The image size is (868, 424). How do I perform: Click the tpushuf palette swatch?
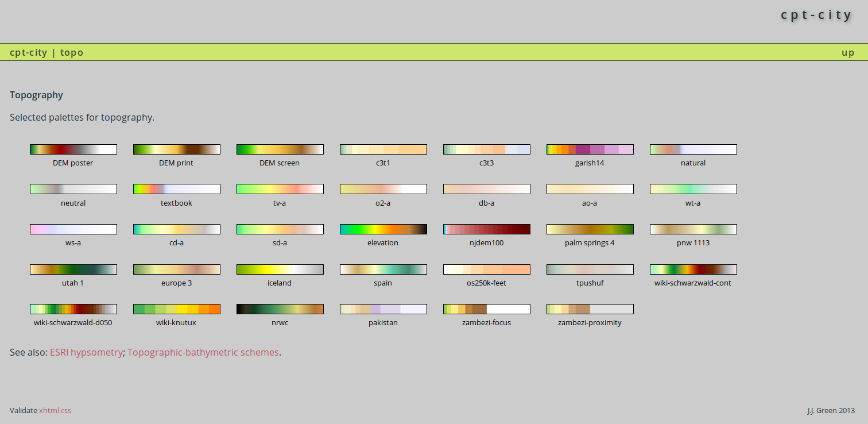590,269
